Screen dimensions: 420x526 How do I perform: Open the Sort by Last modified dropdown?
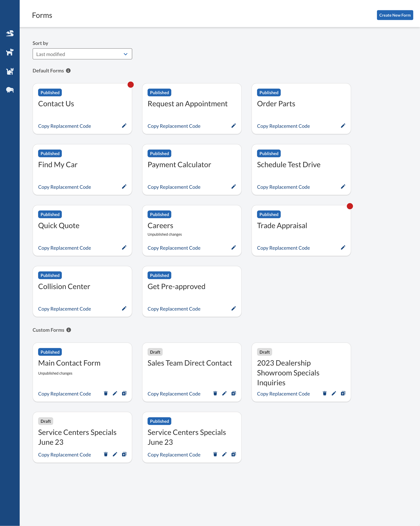[x=82, y=54]
